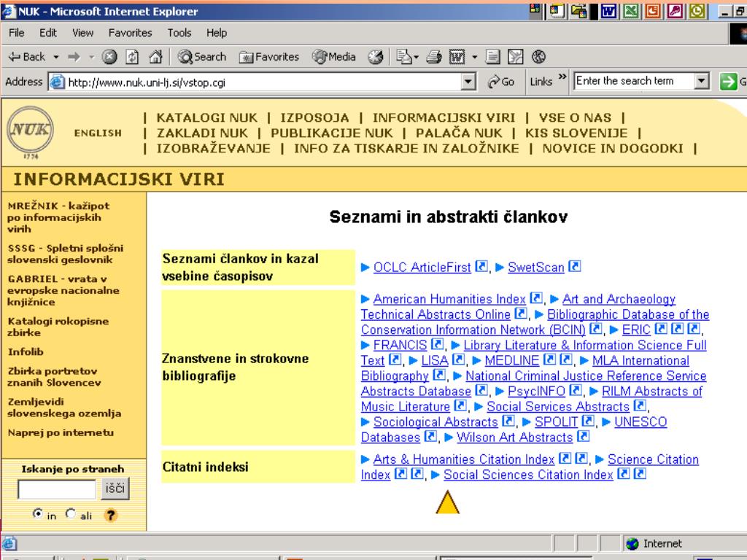
Task: Refresh the page via Refresh icon
Action: pyautogui.click(x=132, y=57)
